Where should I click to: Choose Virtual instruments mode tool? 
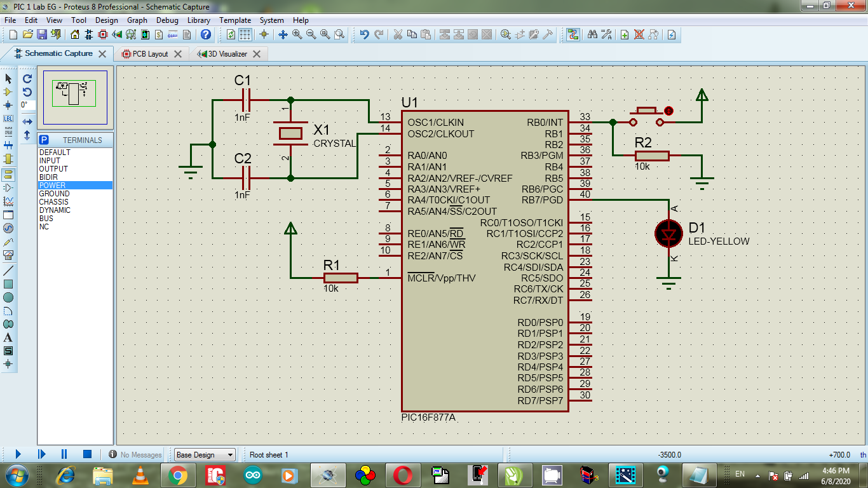tap(8, 255)
